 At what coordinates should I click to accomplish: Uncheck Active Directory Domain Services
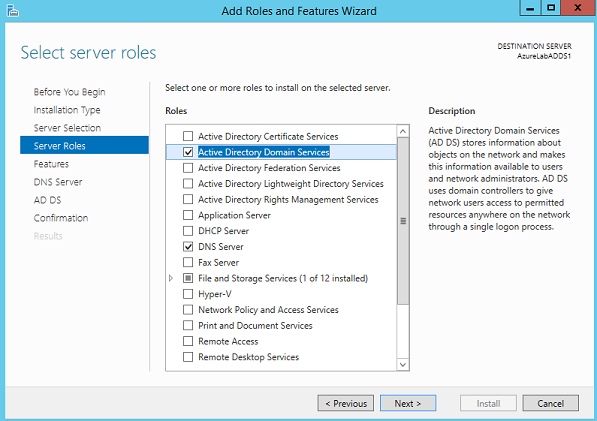tap(188, 152)
